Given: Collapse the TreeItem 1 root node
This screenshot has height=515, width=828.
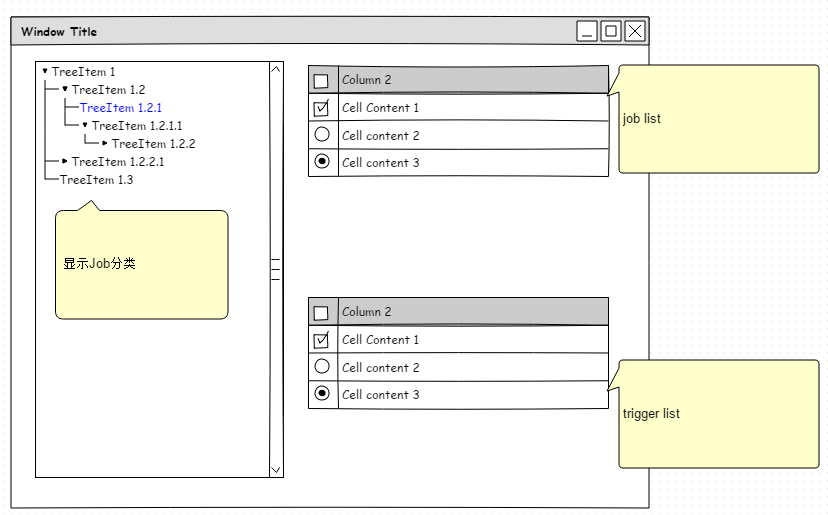Looking at the screenshot, I should click(x=45, y=70).
